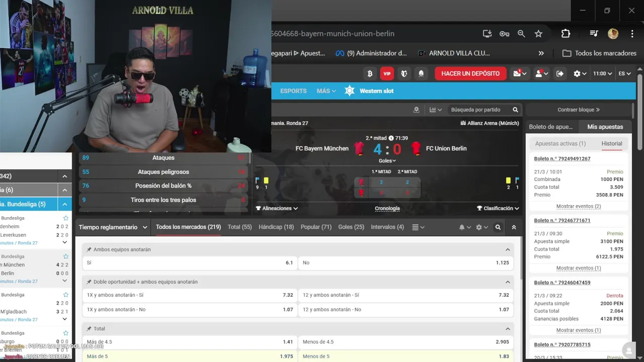Collapse the 'Ambos equipos anotarán' market
The height and width of the screenshot is (362, 644).
pyautogui.click(x=508, y=249)
